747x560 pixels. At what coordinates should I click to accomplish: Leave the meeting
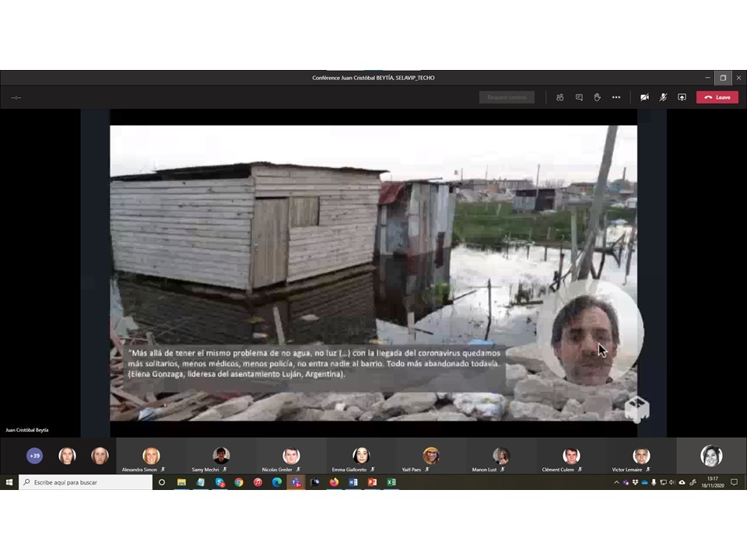click(x=717, y=97)
